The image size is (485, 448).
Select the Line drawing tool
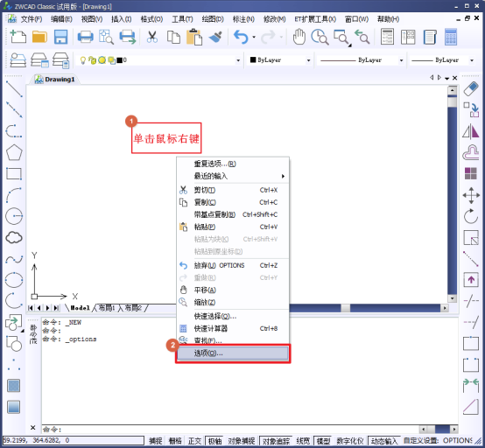[14, 89]
